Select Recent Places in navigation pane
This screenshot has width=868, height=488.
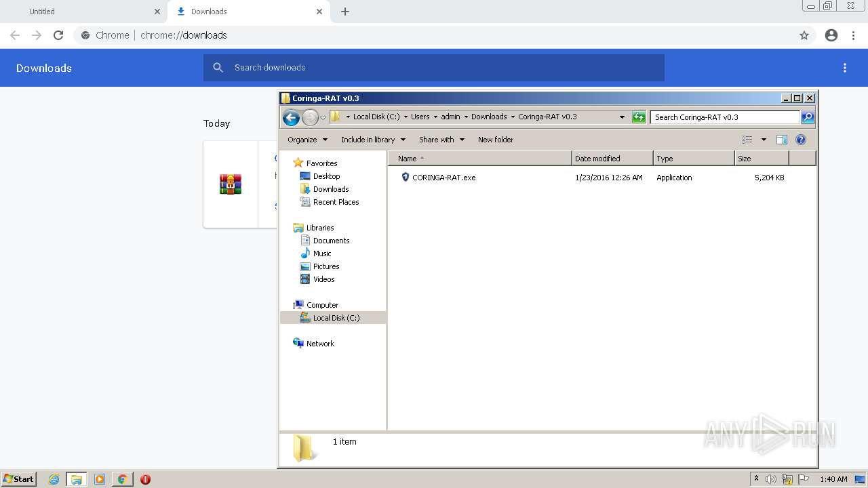(x=336, y=202)
